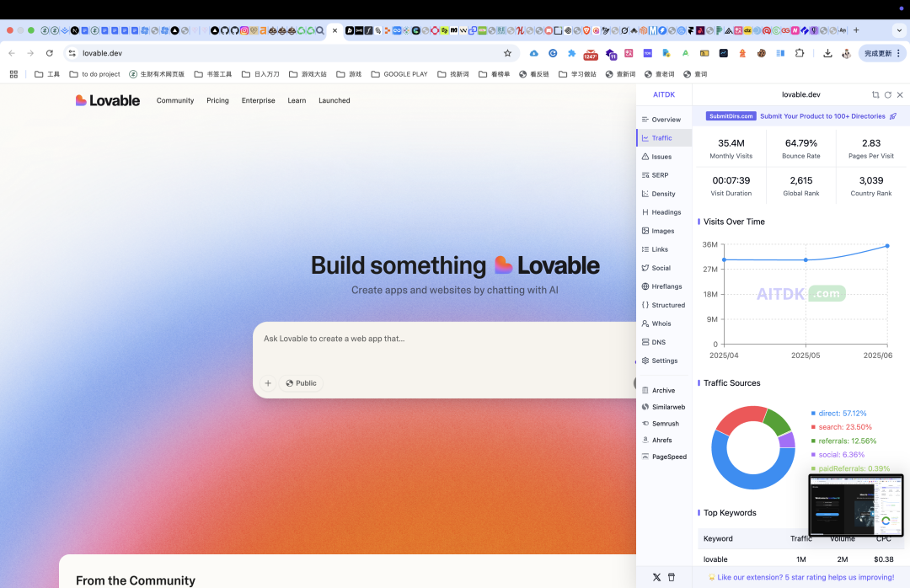This screenshot has height=588, width=910.
Task: Focus the Ask Lovable prompt input
Action: click(x=447, y=339)
